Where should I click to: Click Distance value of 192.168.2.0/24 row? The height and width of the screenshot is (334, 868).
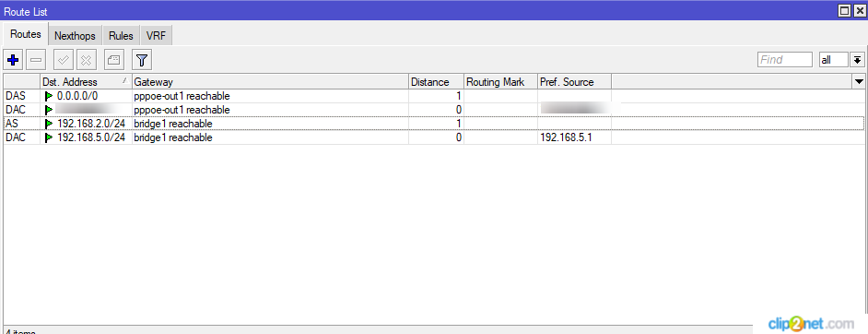point(458,124)
